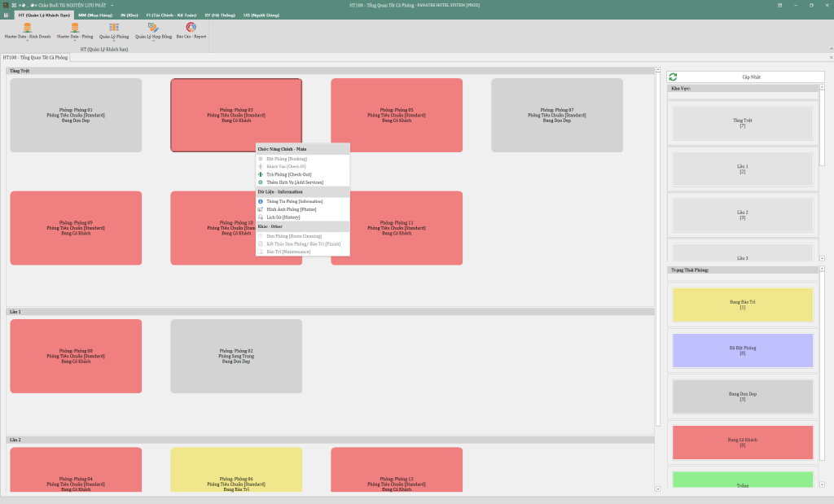Open Master Data - Phòng ribbon icon
The width and height of the screenshot is (834, 504).
[x=74, y=29]
